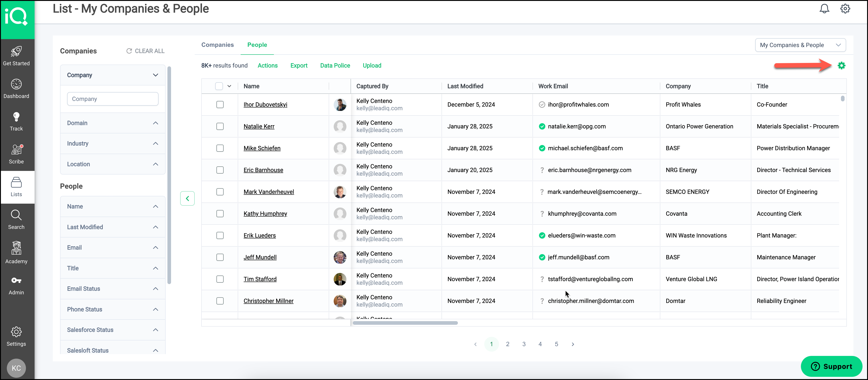Open select-all options arrow in header
This screenshot has width=868, height=380.
click(229, 86)
